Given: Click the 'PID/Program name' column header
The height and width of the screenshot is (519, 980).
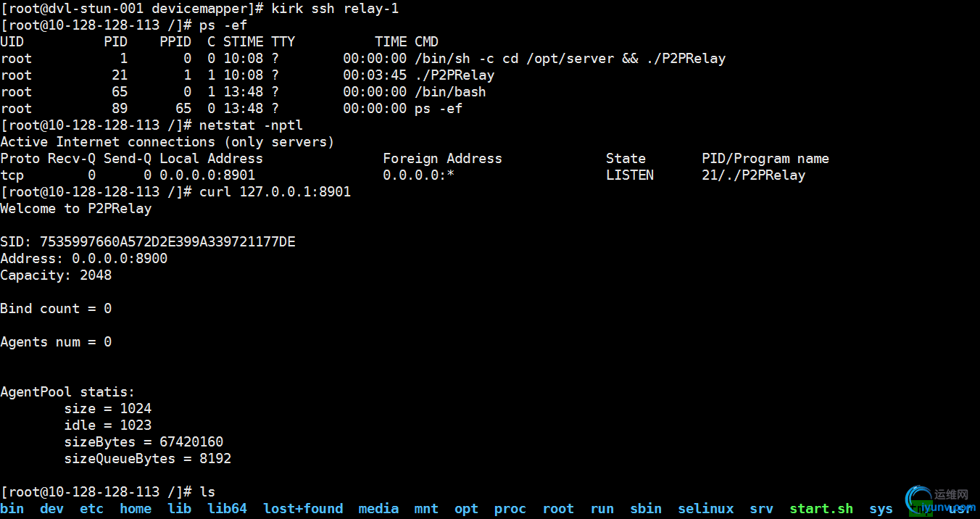Looking at the screenshot, I should click(x=765, y=159).
